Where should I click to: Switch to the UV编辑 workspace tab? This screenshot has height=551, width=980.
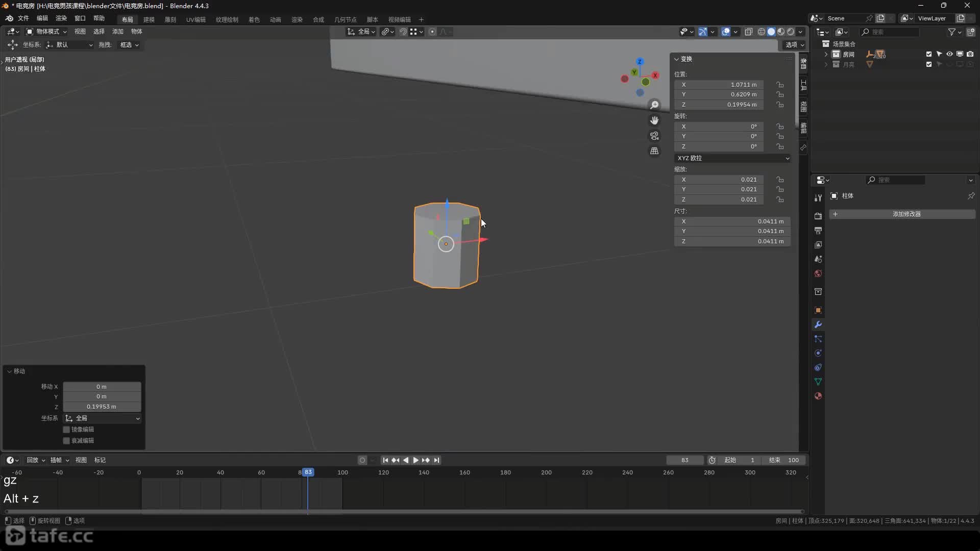click(195, 19)
